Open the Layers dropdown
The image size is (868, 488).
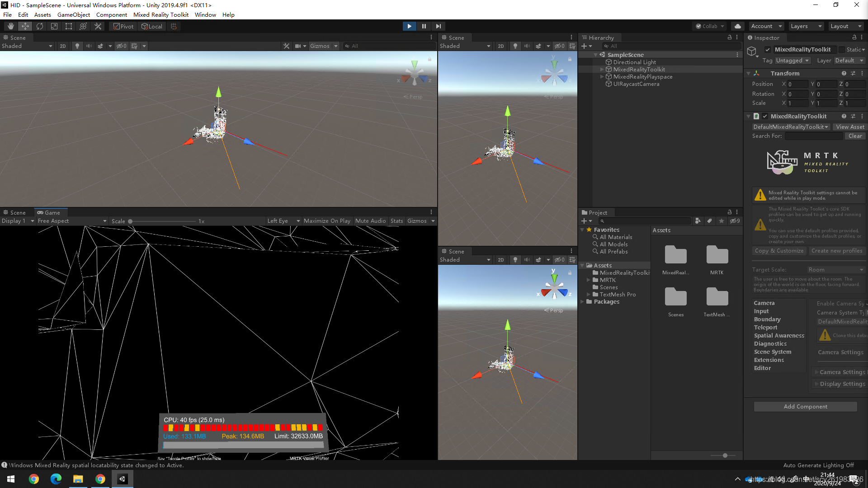pyautogui.click(x=806, y=26)
